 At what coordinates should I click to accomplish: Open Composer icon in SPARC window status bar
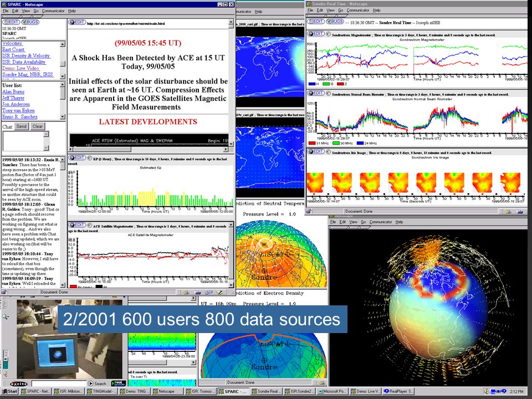[219, 292]
